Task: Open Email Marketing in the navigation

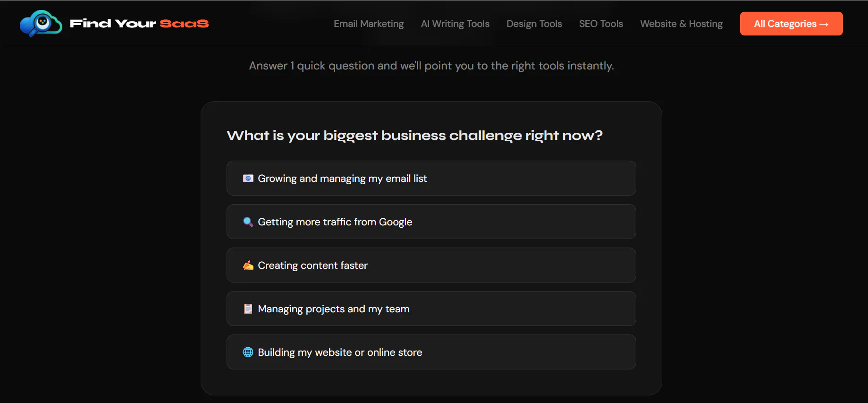Action: tap(369, 24)
